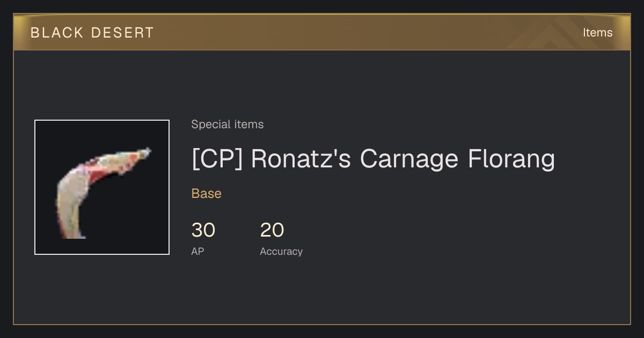The height and width of the screenshot is (338, 644).
Task: Click the red accent on the Florang image
Action: point(98,174)
